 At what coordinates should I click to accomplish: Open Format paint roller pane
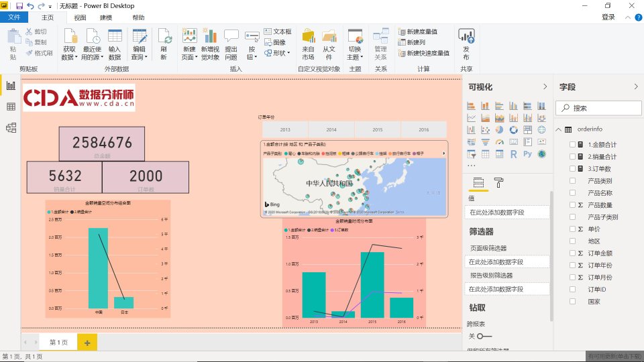pos(498,182)
